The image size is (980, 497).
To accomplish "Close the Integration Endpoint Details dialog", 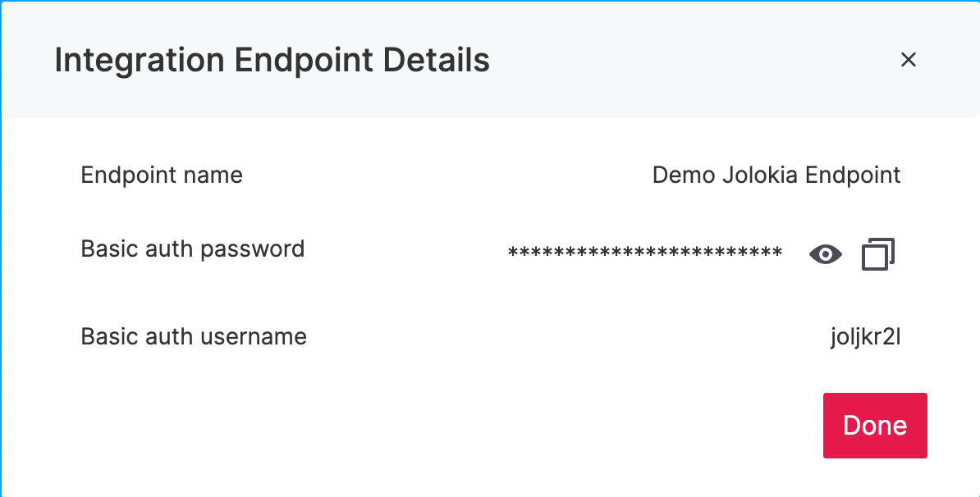I will 909,60.
